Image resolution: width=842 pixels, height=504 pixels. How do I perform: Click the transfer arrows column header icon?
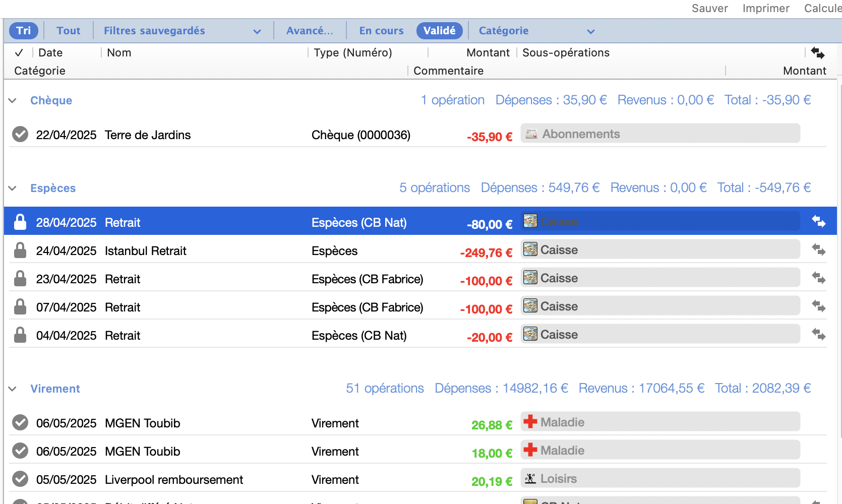tap(818, 52)
